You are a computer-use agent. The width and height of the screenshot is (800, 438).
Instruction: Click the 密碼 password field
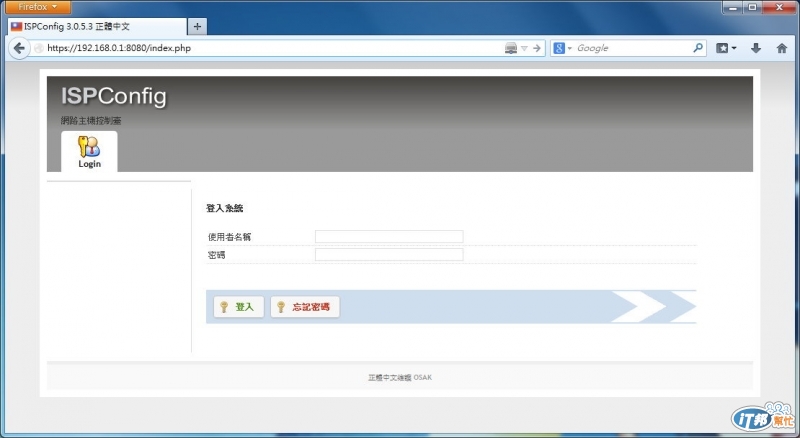point(389,254)
